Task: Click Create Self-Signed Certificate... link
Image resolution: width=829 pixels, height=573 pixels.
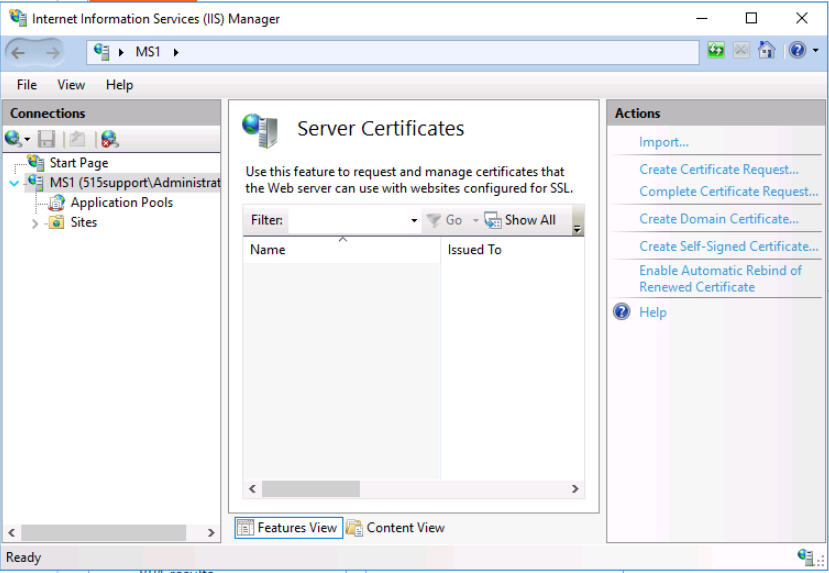Action: (729, 246)
